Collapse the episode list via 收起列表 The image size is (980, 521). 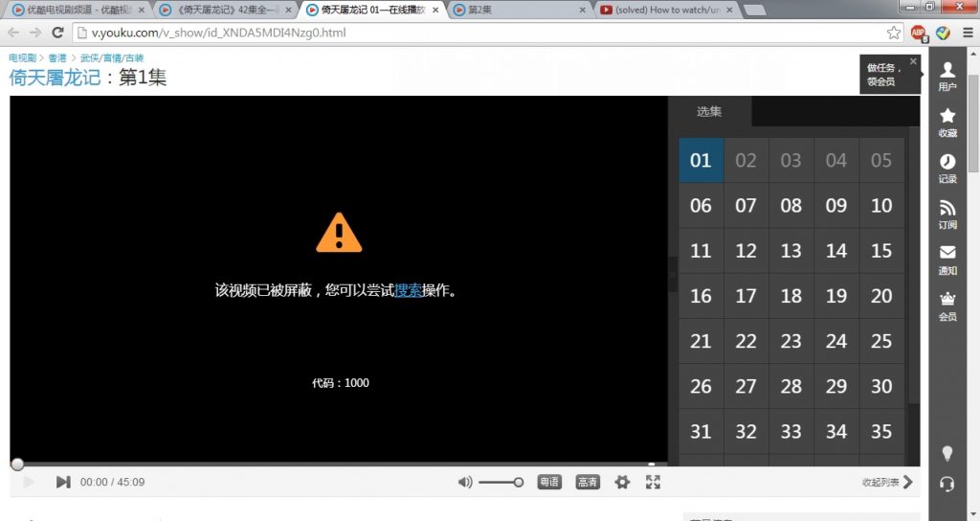pyautogui.click(x=887, y=482)
